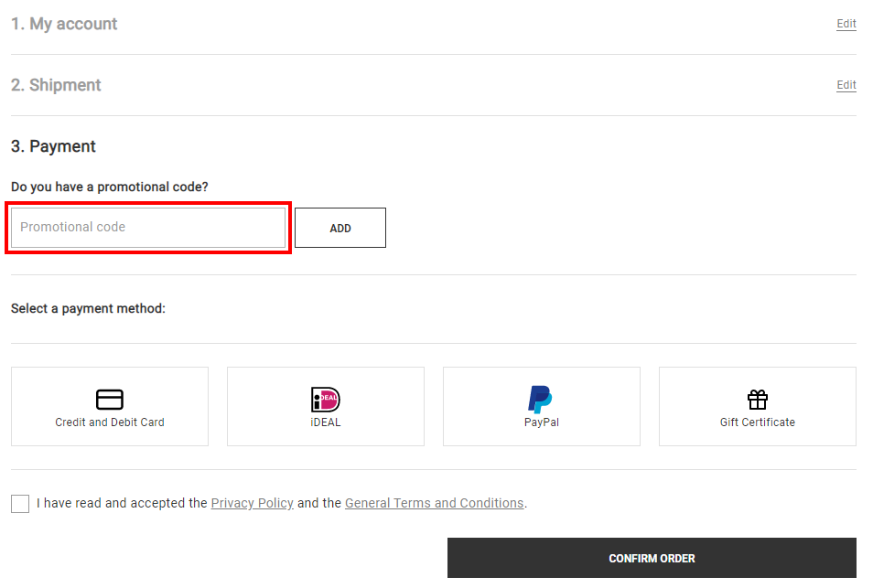Image resolution: width=873 pixels, height=588 pixels.
Task: Click the 'Gift Certificate' text label
Action: pos(757,422)
